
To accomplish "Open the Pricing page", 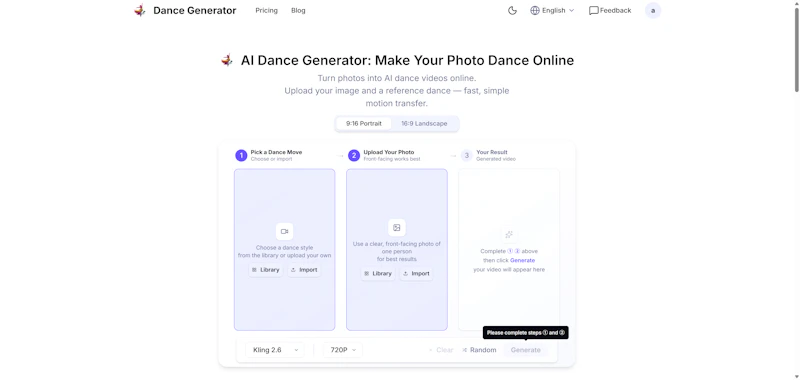I will click(x=266, y=10).
